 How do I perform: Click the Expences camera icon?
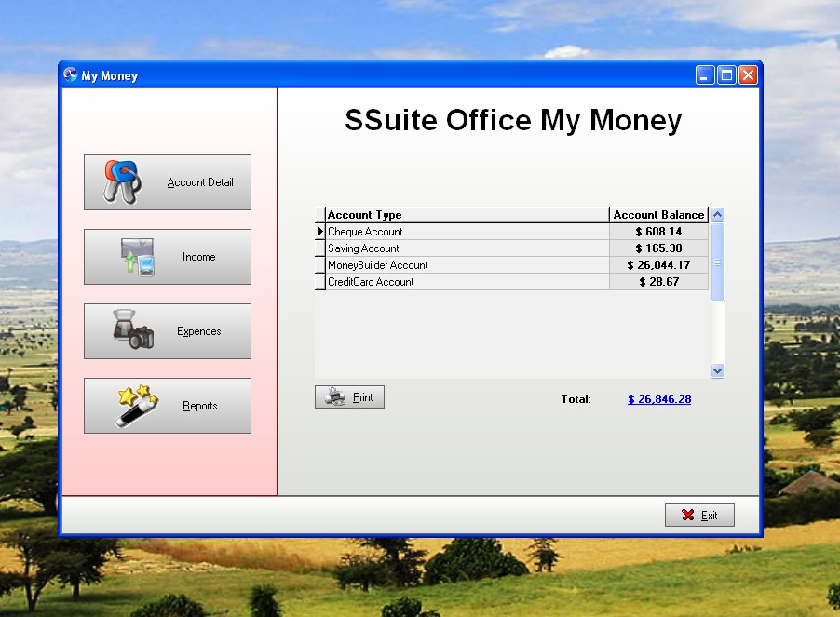(x=133, y=329)
